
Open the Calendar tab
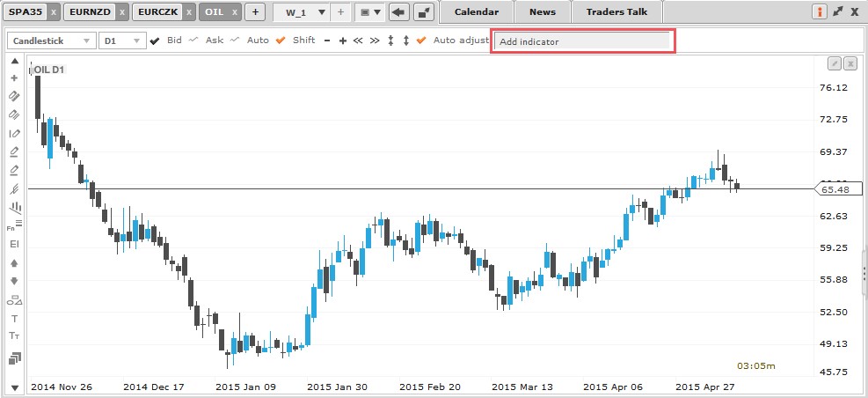click(x=476, y=12)
